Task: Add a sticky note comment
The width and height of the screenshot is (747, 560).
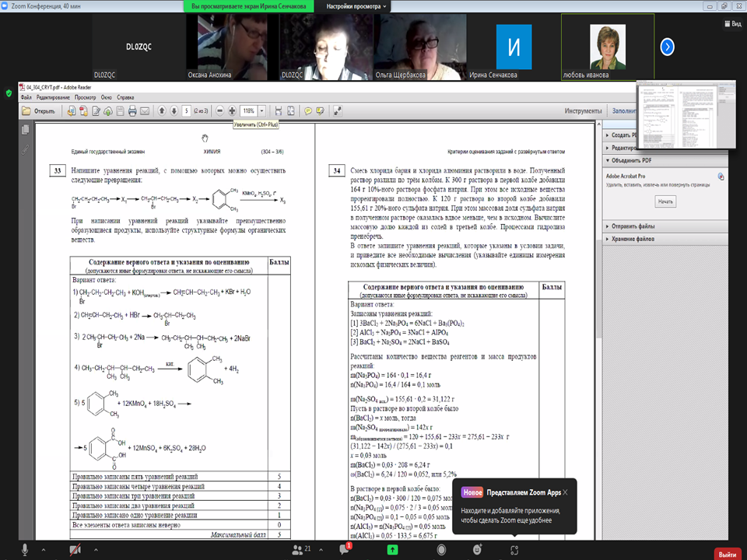Action: click(308, 111)
